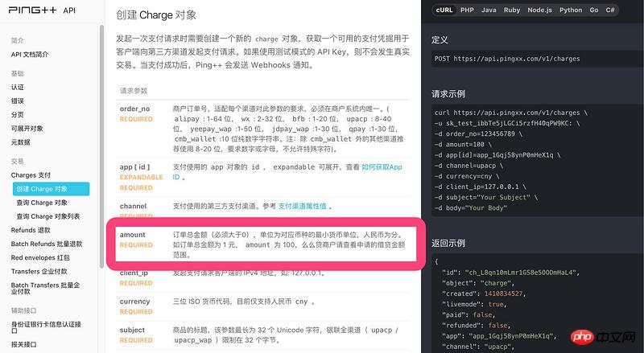Screen dimensions: 644x353
Task: Open the 元数据 sidebar item
Action: coord(21,142)
